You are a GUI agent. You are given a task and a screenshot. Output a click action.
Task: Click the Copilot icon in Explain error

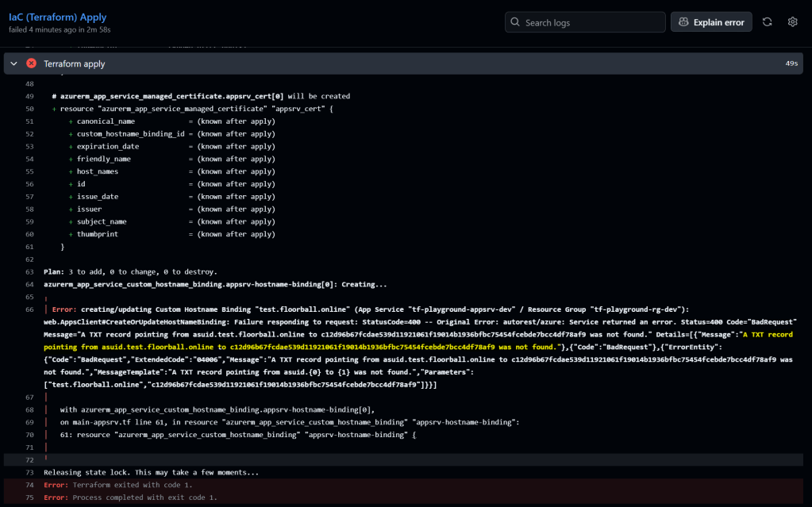pyautogui.click(x=683, y=22)
